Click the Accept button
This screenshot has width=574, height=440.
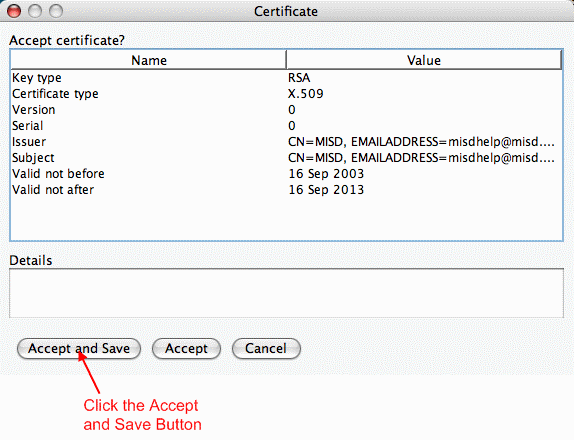tap(186, 348)
